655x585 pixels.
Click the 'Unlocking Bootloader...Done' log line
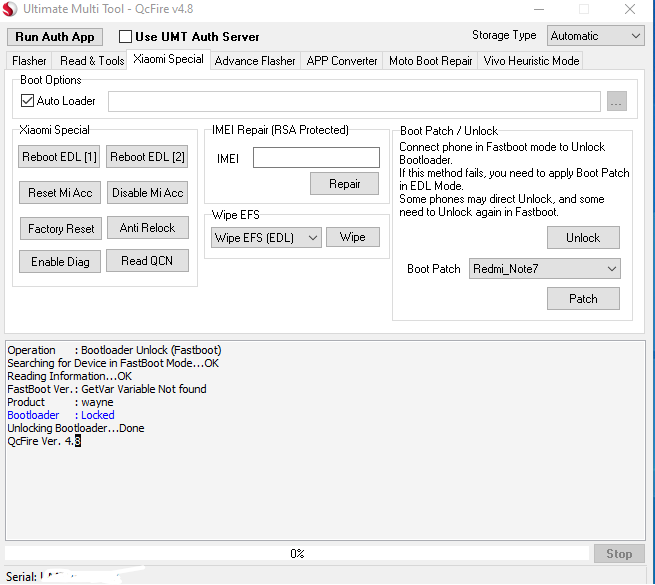click(76, 428)
